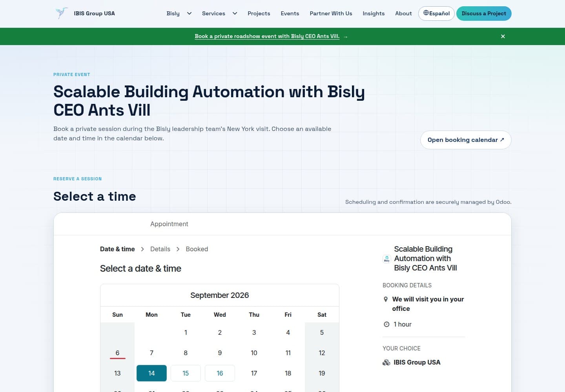Open the Insights page
Image resolution: width=565 pixels, height=392 pixels.
[x=374, y=13]
